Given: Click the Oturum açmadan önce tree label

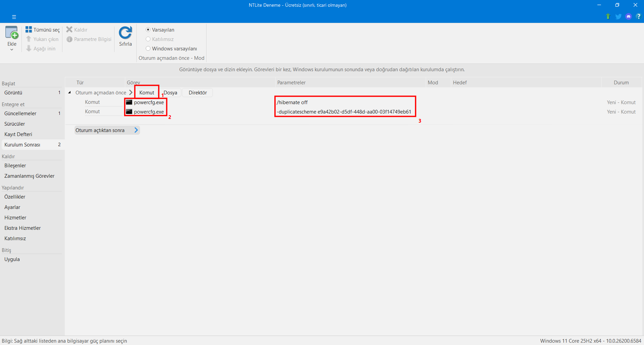Looking at the screenshot, I should (101, 92).
